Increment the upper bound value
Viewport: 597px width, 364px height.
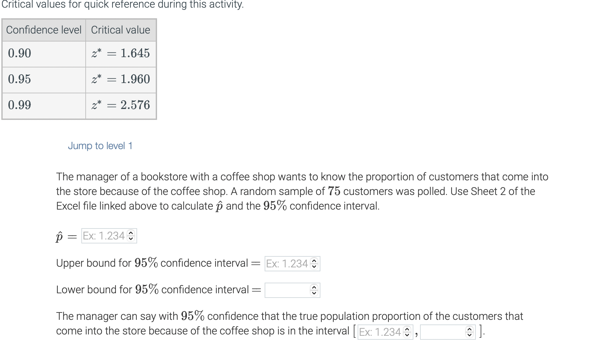313,261
